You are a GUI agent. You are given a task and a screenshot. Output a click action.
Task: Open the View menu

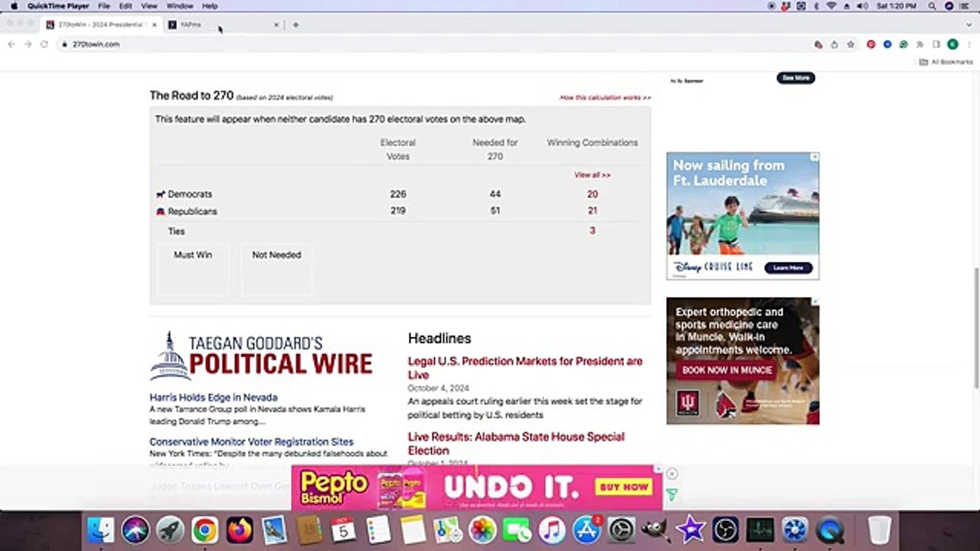(149, 6)
